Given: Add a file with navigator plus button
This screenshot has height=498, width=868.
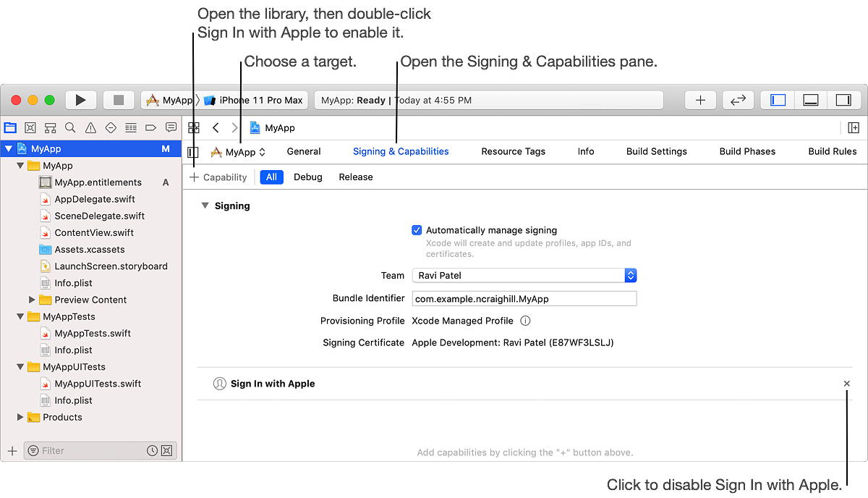Looking at the screenshot, I should point(12,450).
